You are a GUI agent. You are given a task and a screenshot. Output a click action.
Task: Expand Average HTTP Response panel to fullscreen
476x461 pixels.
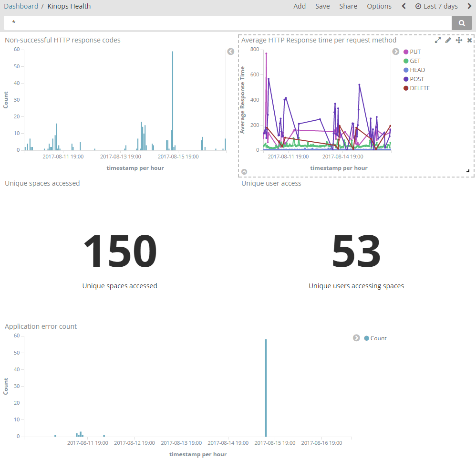(437, 40)
